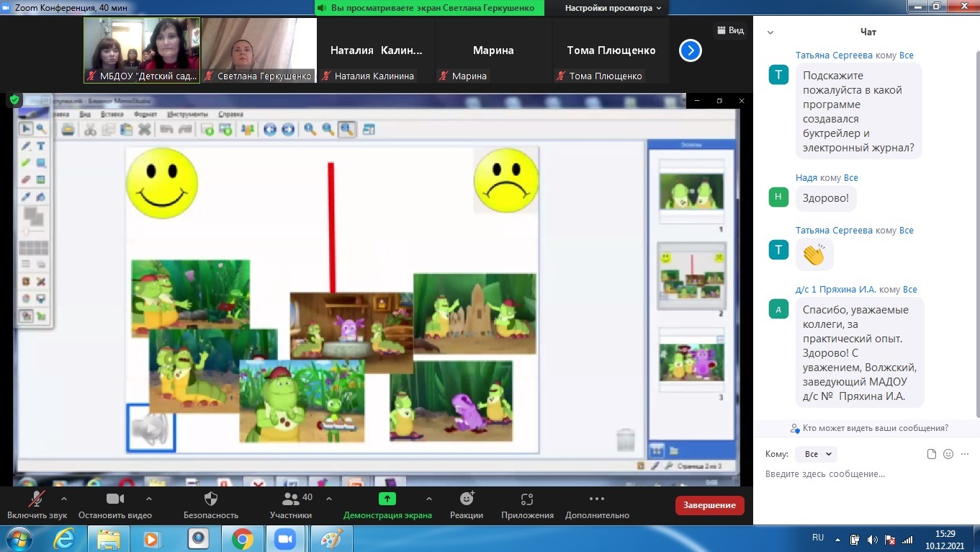Viewport: 980px width, 552px height.
Task: Expand participants options arrow next to 40
Action: point(329,498)
